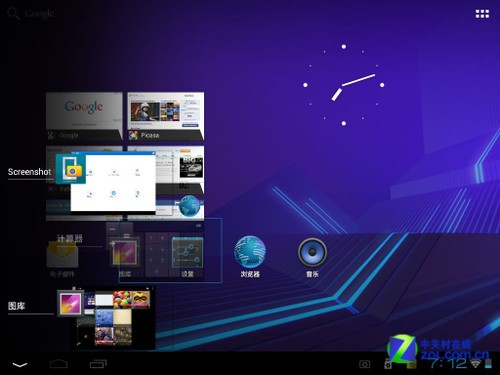This screenshot has height=375, width=500.
Task: Open the all apps grid icon
Action: (482, 14)
